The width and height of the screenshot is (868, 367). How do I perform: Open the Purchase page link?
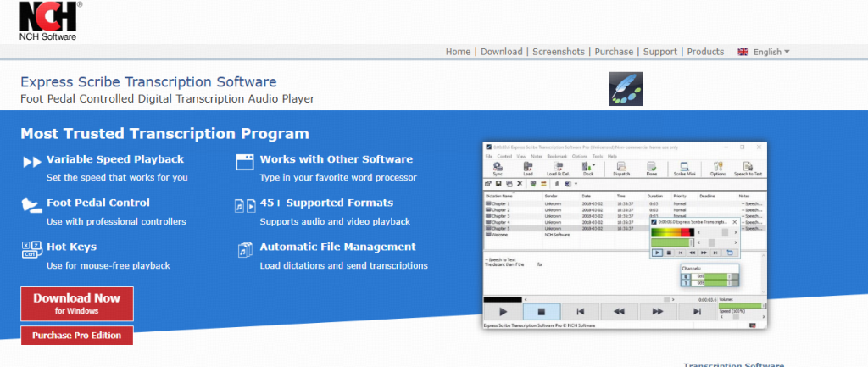point(614,52)
